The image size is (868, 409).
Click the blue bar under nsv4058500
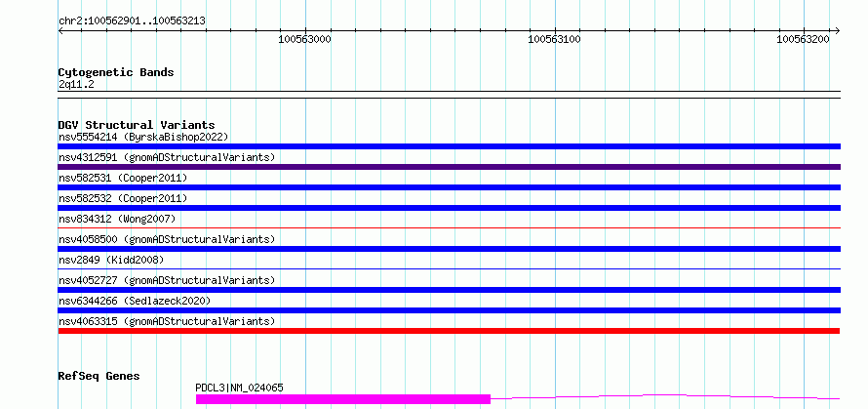click(x=449, y=249)
